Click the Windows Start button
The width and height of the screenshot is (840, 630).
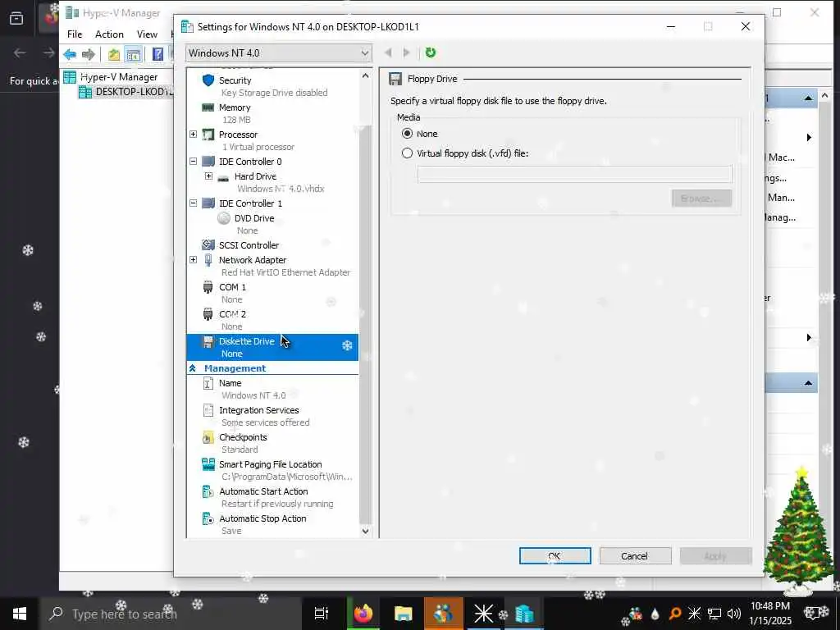20,614
